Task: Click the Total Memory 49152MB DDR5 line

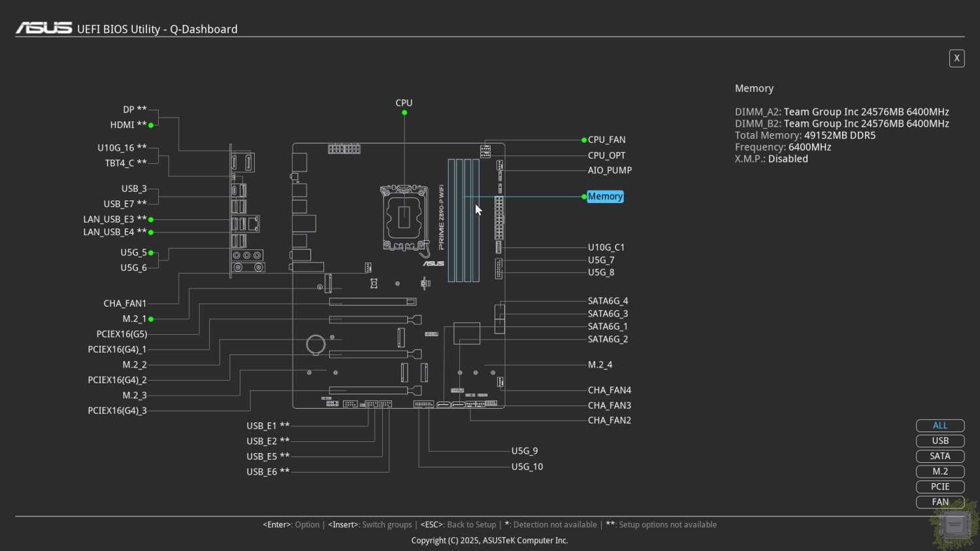Action: (x=805, y=136)
